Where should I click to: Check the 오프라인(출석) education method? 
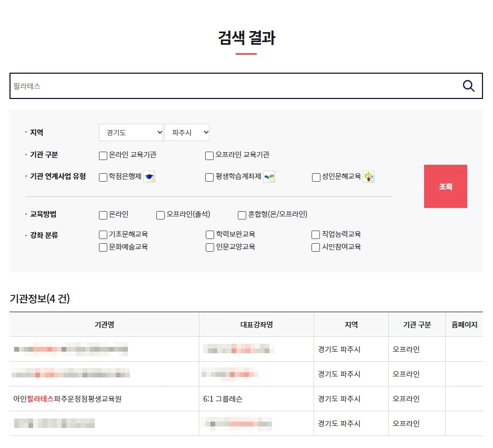pyautogui.click(x=160, y=215)
